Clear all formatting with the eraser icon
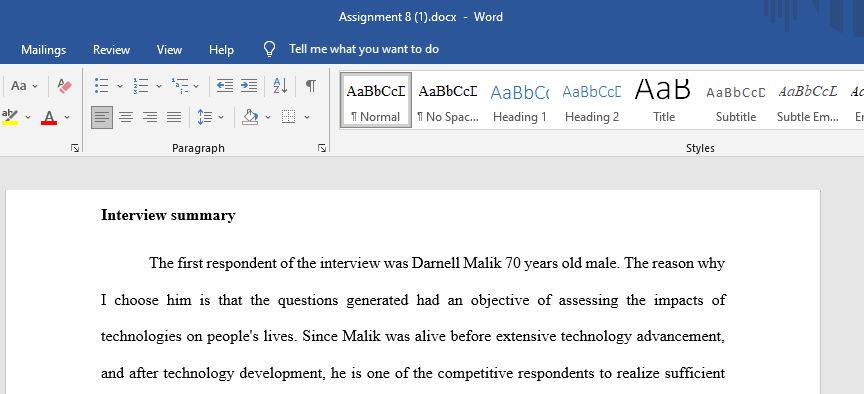 click(64, 86)
